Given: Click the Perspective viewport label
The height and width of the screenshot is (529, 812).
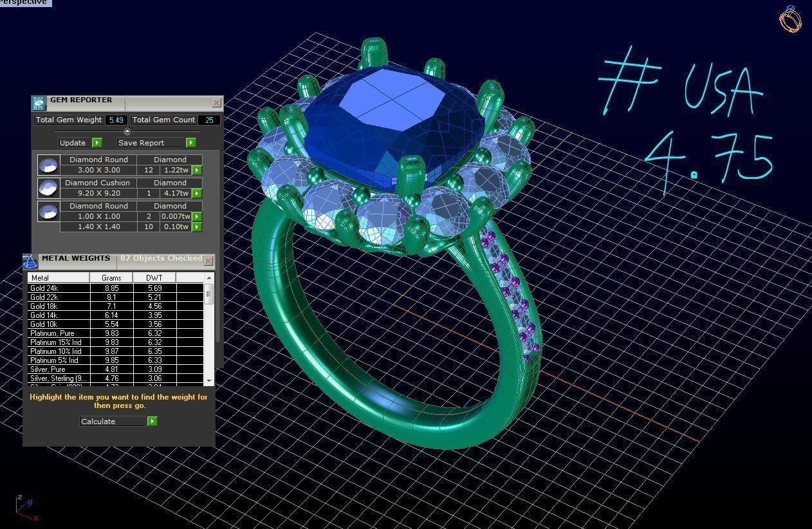Looking at the screenshot, I should pos(24,3).
